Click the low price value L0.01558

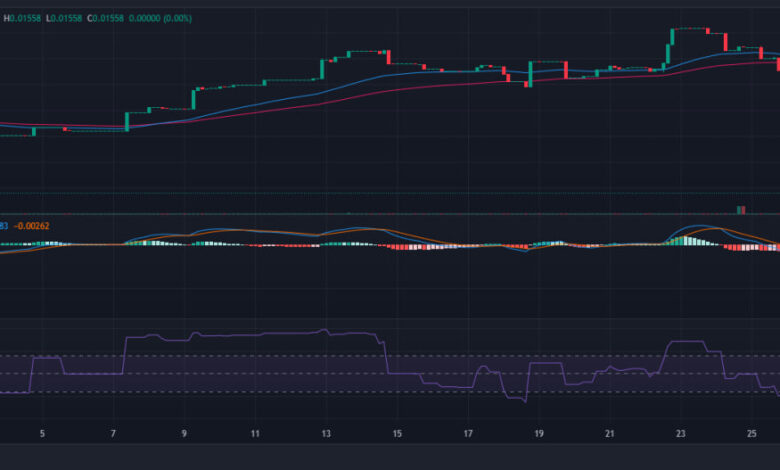[x=64, y=18]
